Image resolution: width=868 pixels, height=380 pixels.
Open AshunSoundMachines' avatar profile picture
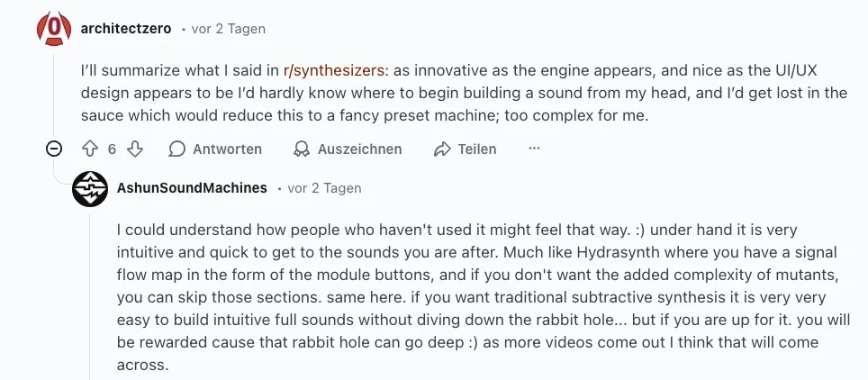click(90, 188)
